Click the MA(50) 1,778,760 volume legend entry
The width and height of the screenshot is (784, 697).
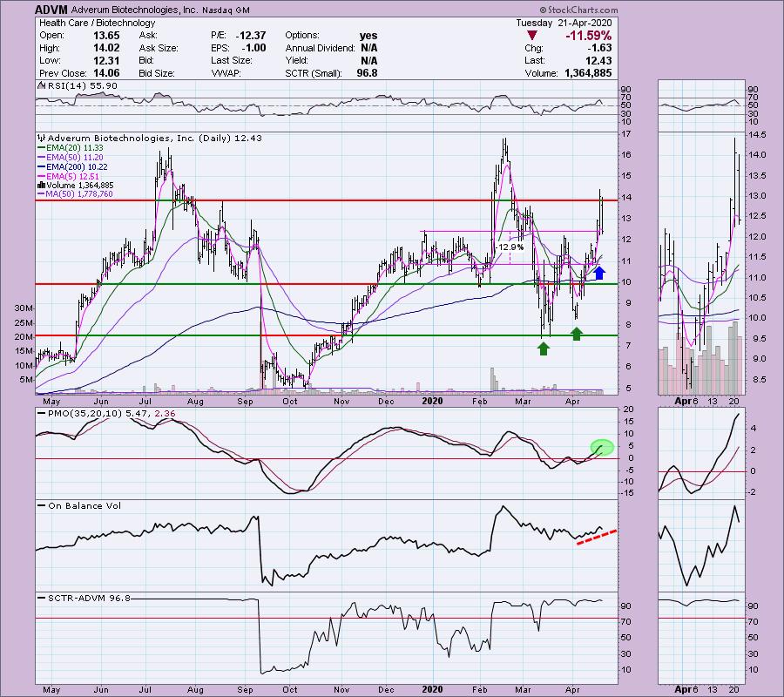coord(76,194)
